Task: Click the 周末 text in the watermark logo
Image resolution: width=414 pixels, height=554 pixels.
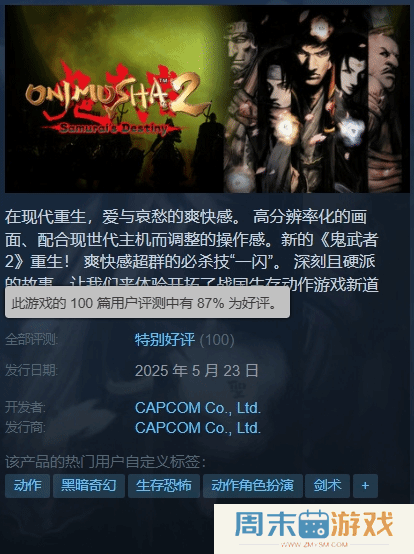Action: click(266, 524)
